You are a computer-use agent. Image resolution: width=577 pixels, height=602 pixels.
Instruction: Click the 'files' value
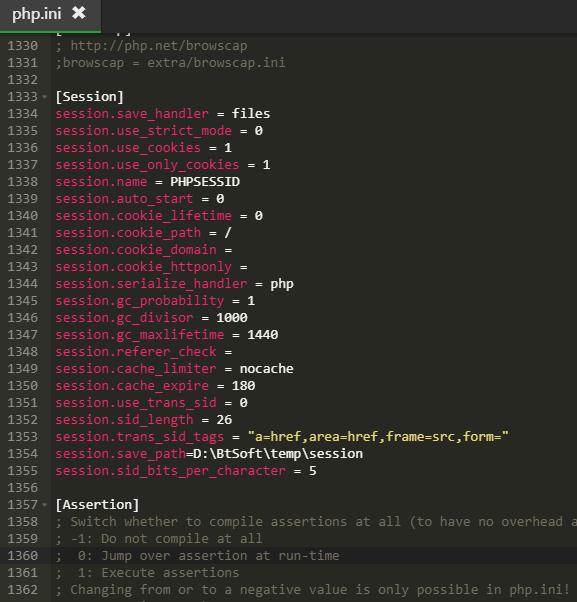tap(251, 114)
